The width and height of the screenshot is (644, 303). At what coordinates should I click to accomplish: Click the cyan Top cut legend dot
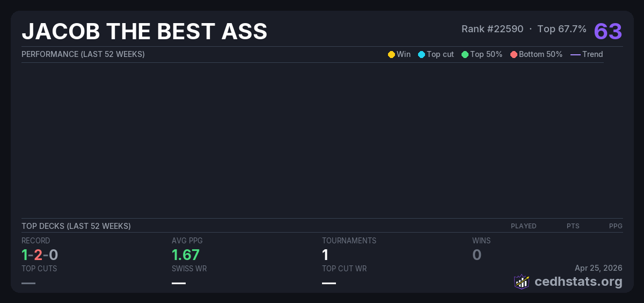pos(421,54)
